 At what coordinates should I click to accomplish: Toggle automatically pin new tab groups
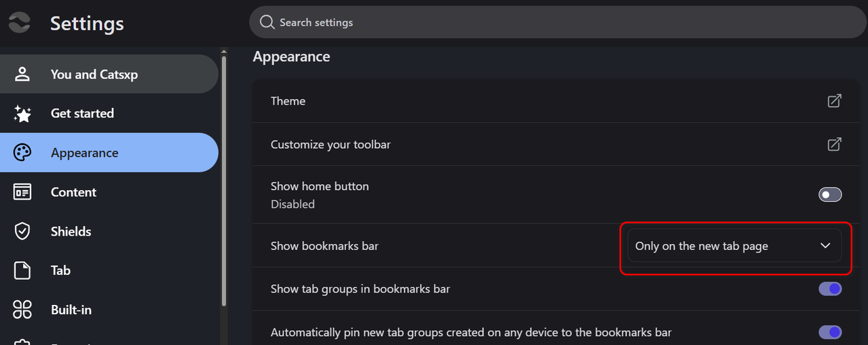pos(830,332)
